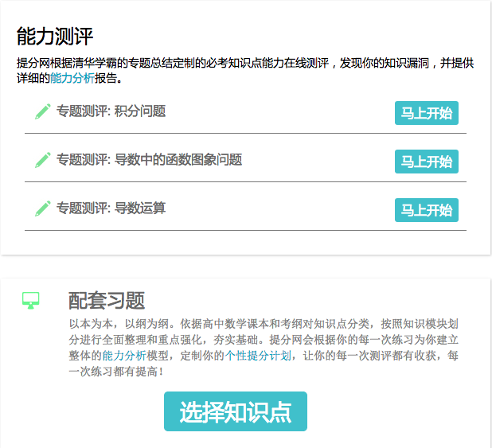Click the pencil icon beside 积分问题
The image size is (492, 448).
(43, 111)
